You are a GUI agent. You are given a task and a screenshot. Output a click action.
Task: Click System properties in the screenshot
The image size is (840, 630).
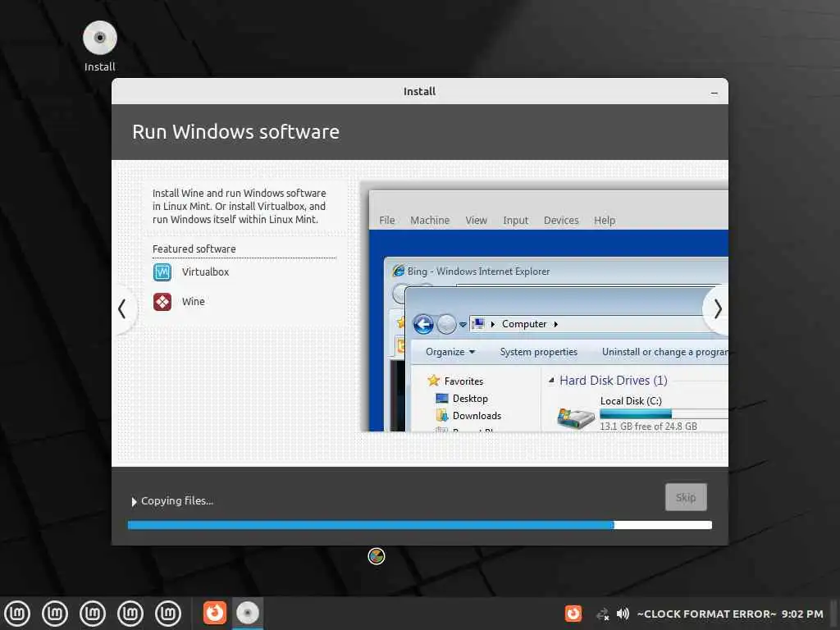pyautogui.click(x=538, y=352)
